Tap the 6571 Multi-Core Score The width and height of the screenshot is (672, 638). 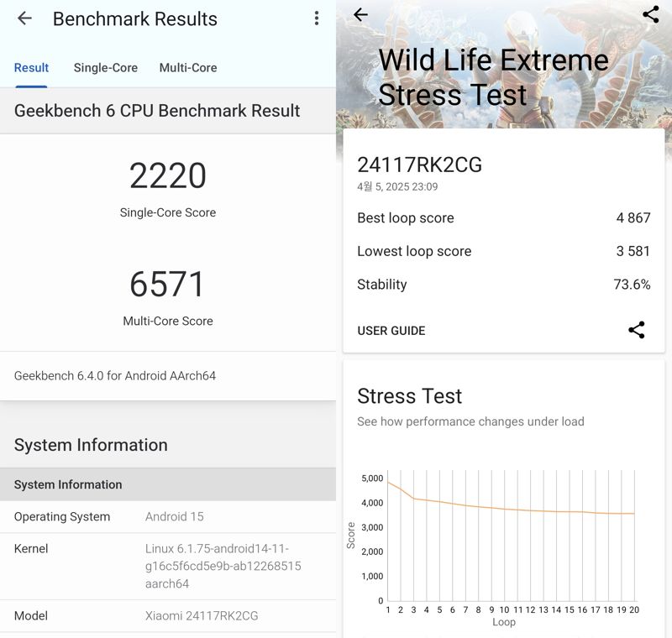pyautogui.click(x=168, y=285)
